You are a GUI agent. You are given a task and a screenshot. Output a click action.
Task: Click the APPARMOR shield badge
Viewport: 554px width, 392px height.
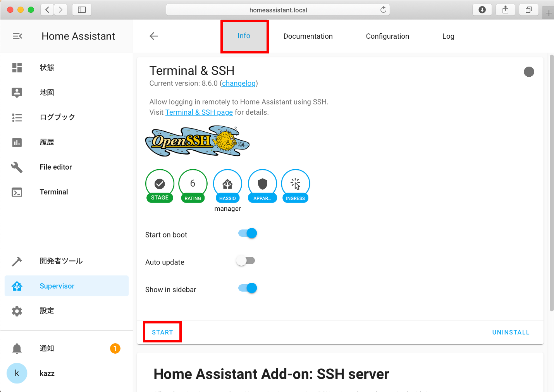click(x=263, y=186)
